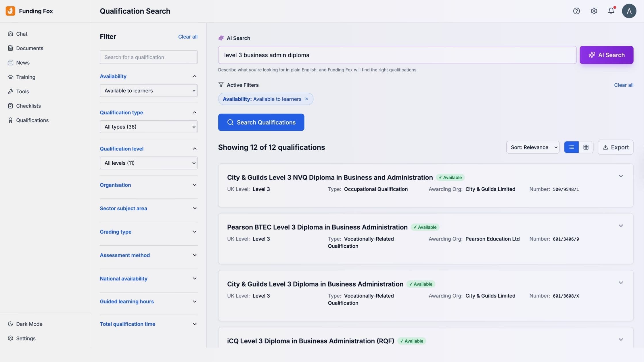Switch to list view layout
This screenshot has width=644, height=362.
coord(571,147)
